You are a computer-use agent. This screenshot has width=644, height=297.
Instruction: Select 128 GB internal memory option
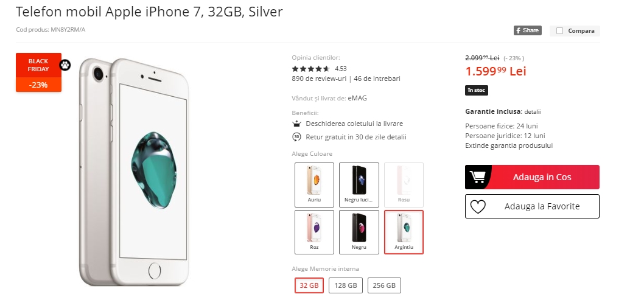click(x=344, y=285)
